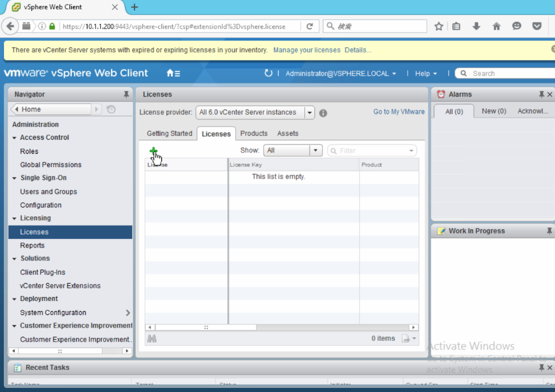Switch to the Getting Started tab
The image size is (555, 392).
[170, 133]
